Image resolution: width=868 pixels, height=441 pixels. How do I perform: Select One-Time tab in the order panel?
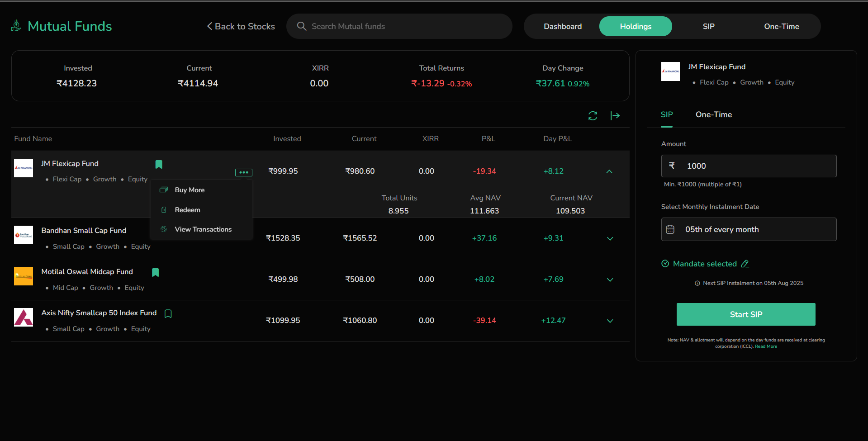coord(713,114)
